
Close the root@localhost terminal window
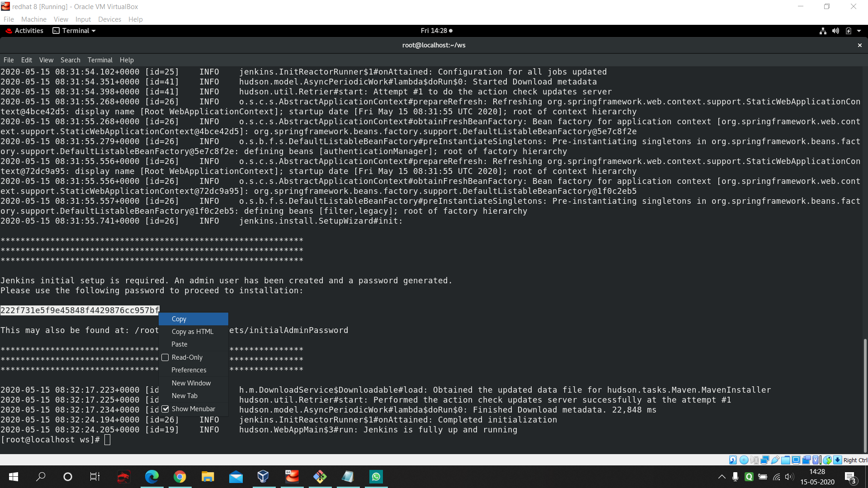coord(860,45)
